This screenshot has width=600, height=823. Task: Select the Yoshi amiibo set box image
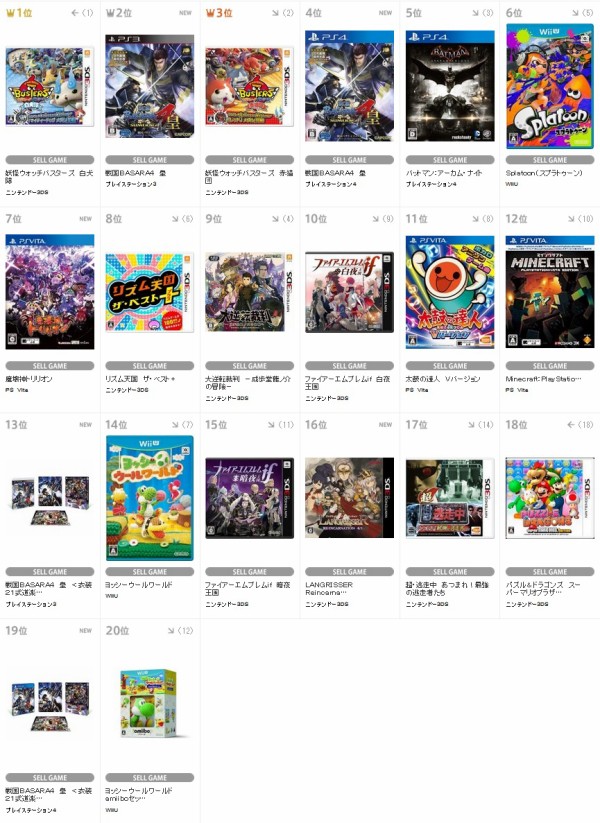click(148, 703)
